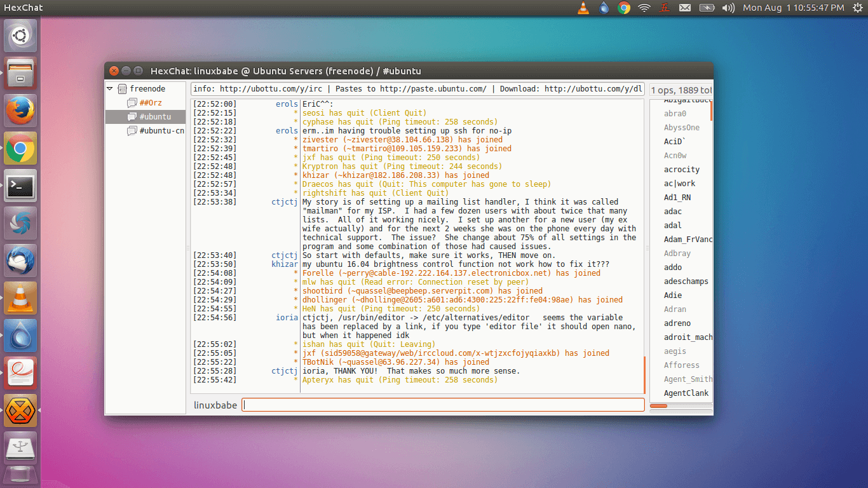Image resolution: width=868 pixels, height=488 pixels.
Task: Open Firefox from the launcher
Action: [x=20, y=111]
